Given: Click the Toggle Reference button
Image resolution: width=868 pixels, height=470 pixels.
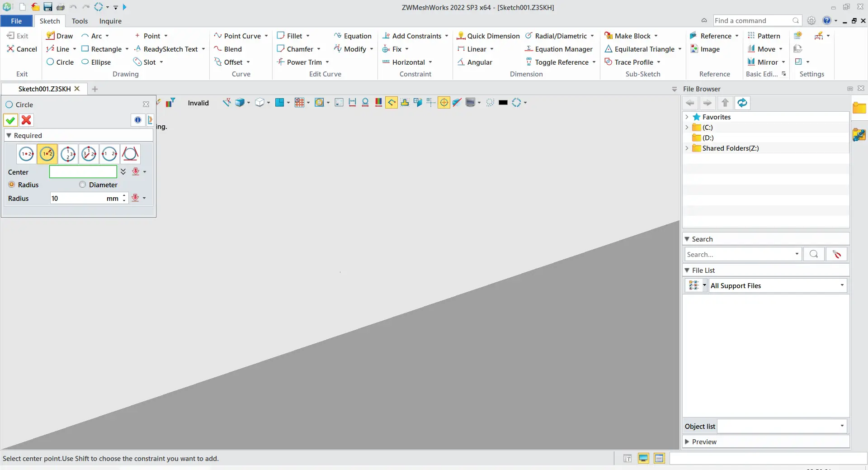Looking at the screenshot, I should [x=557, y=62].
